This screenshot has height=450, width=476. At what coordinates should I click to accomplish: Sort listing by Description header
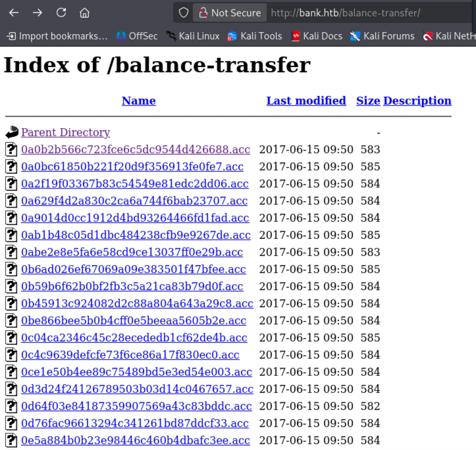pyautogui.click(x=417, y=101)
